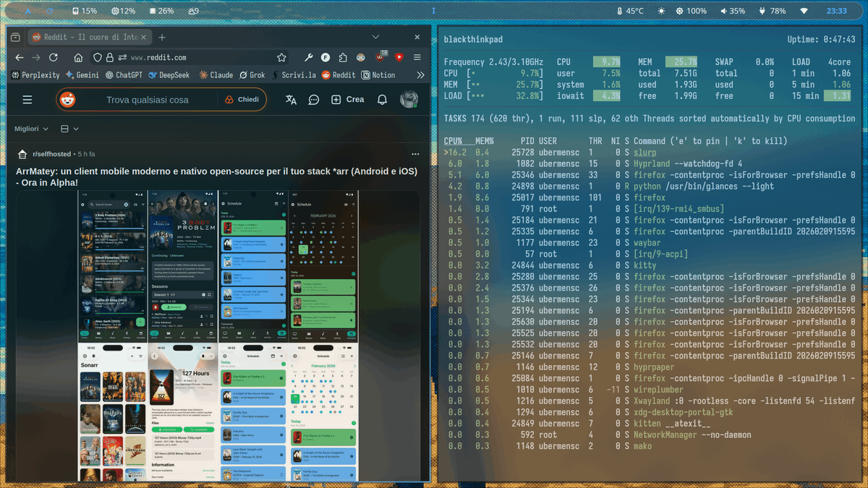Bookmark this page with the star icon
This screenshot has height=488, width=868.
coord(281,57)
